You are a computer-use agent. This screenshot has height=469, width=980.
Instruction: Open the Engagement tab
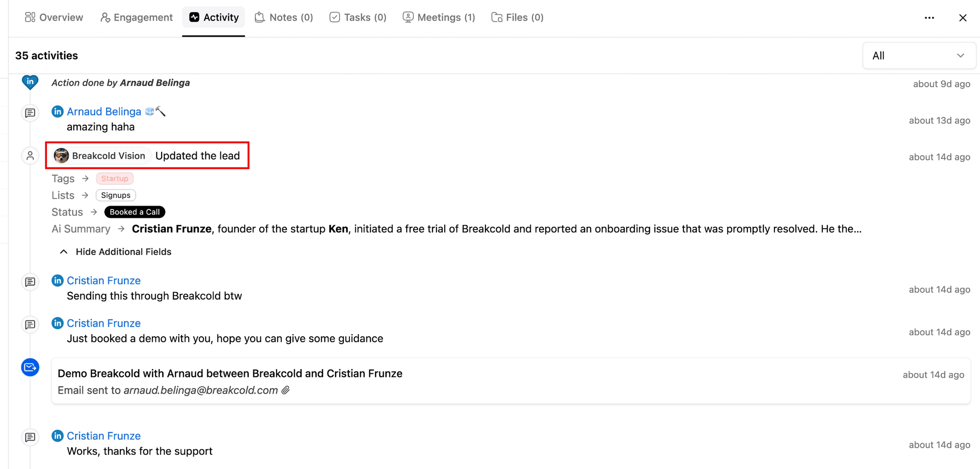click(x=136, y=17)
